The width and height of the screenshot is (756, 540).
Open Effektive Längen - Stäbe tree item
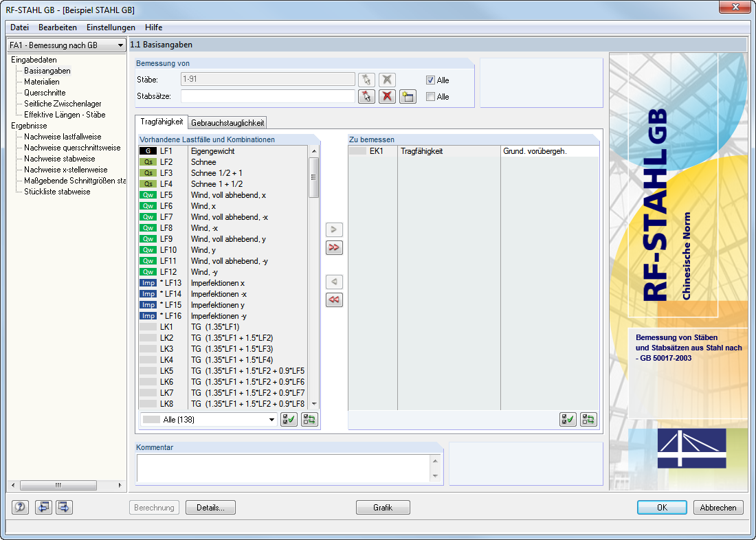[65, 115]
